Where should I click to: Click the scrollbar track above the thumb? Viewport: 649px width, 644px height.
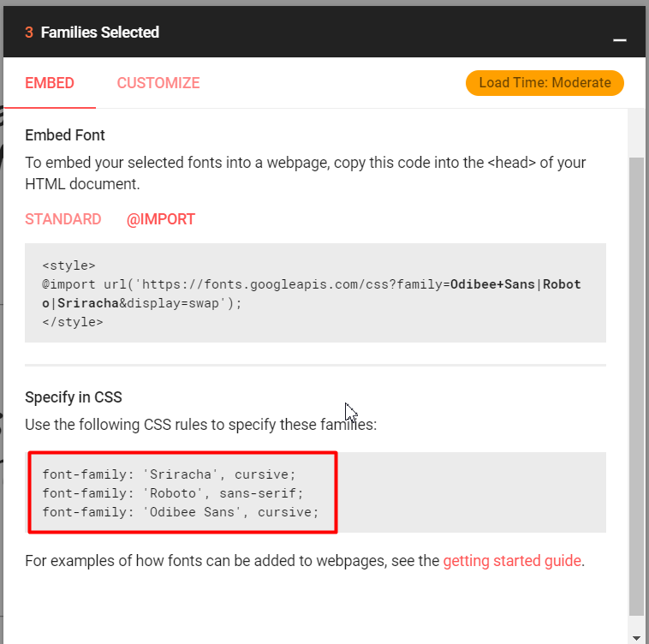click(636, 133)
